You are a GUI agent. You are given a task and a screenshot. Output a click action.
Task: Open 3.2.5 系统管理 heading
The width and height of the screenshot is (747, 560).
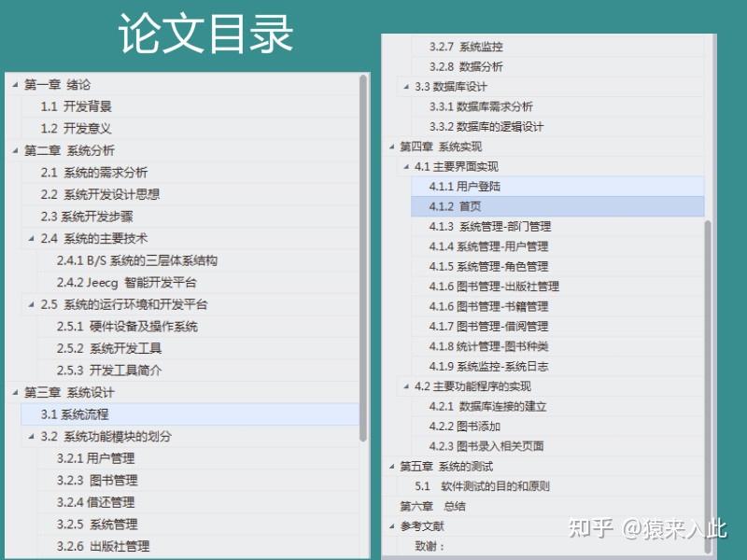[97, 525]
